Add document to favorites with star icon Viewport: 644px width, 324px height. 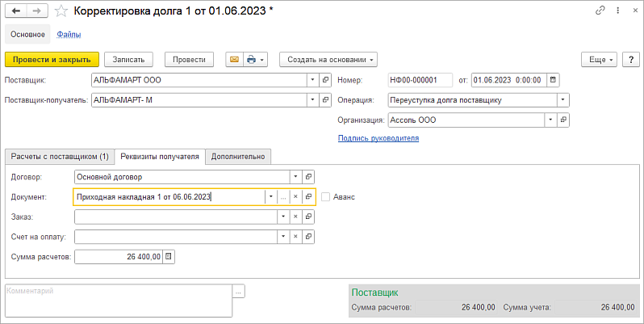point(61,12)
